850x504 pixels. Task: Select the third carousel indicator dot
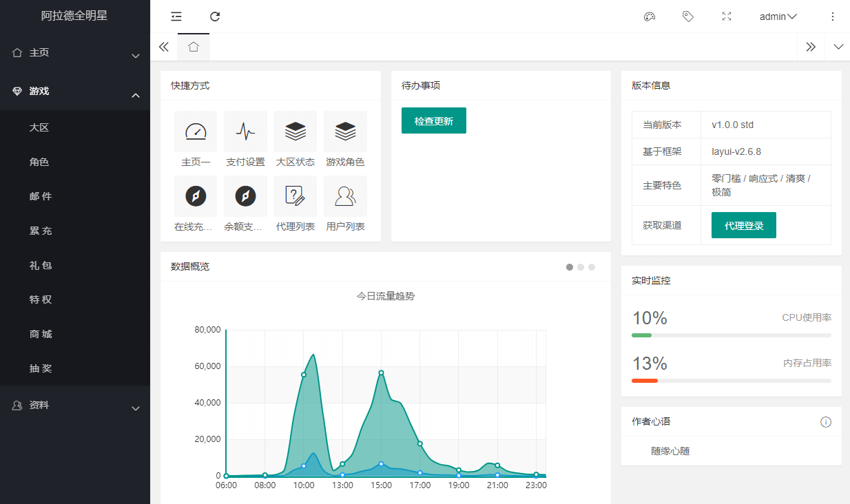click(x=592, y=267)
